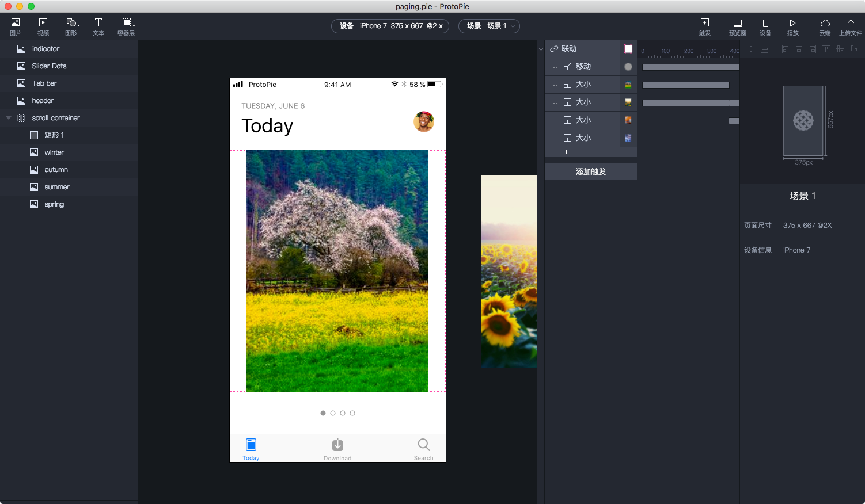Open the scene selector dropdown 场景 1

pyautogui.click(x=489, y=26)
